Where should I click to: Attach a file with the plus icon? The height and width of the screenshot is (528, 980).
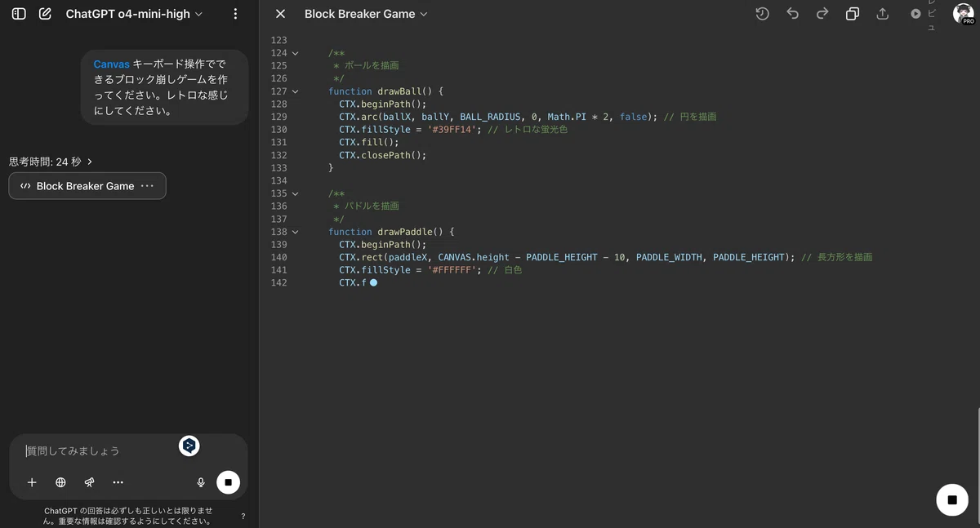pos(32,482)
